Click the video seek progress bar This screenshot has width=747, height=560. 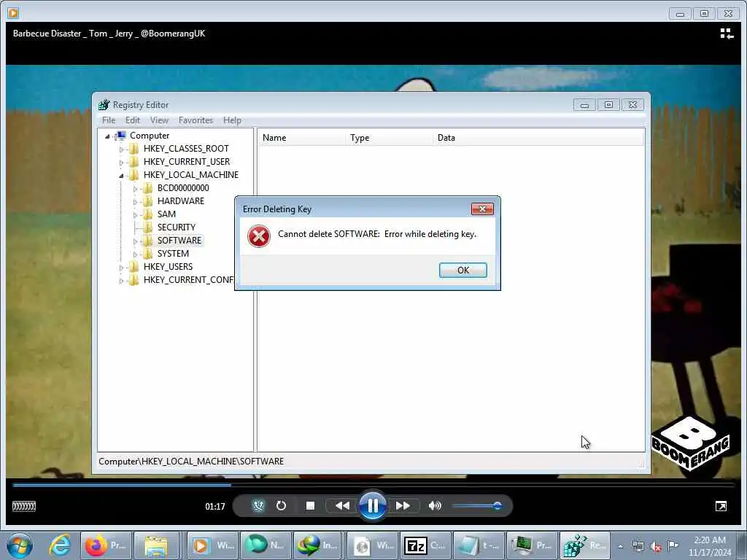pos(373,485)
